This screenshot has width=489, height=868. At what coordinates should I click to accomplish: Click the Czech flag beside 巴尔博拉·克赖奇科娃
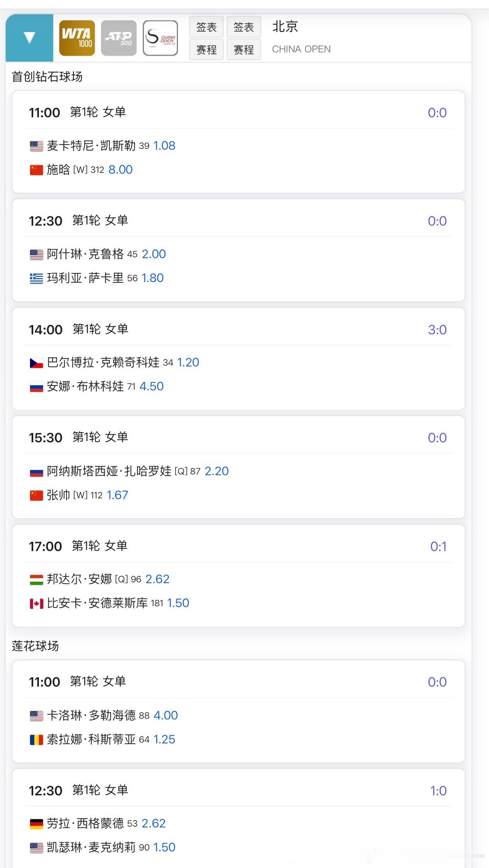click(36, 363)
